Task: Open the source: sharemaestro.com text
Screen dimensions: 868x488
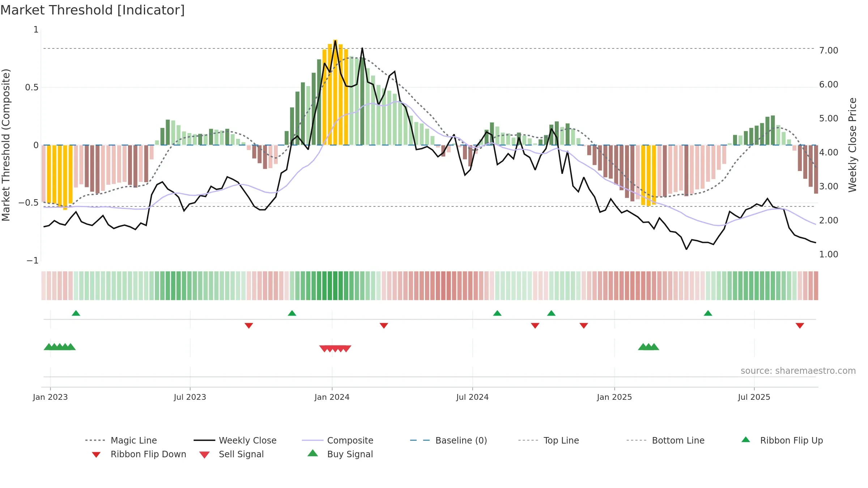Action: click(798, 371)
